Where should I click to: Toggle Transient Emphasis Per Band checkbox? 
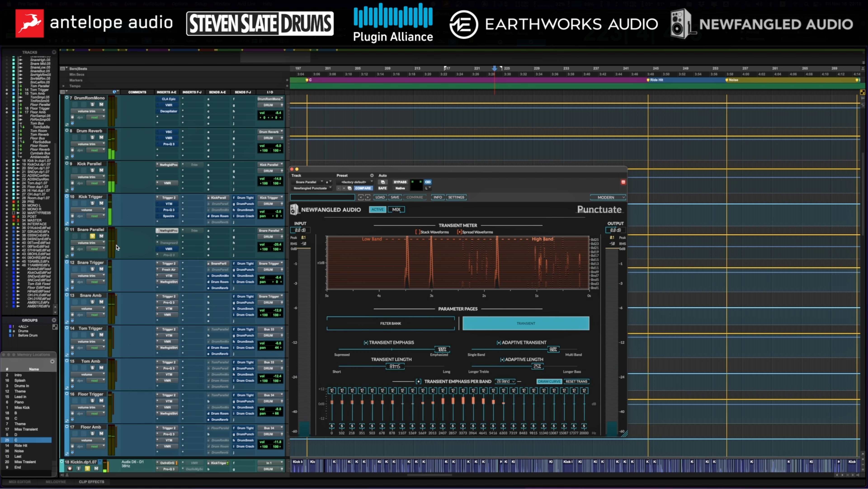coord(418,381)
